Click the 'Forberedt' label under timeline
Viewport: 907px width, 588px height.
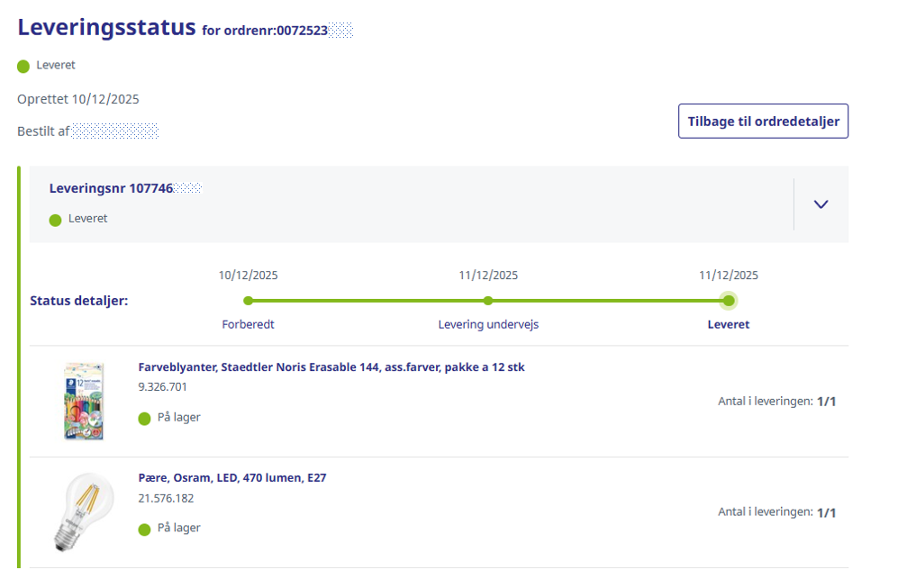tap(249, 324)
